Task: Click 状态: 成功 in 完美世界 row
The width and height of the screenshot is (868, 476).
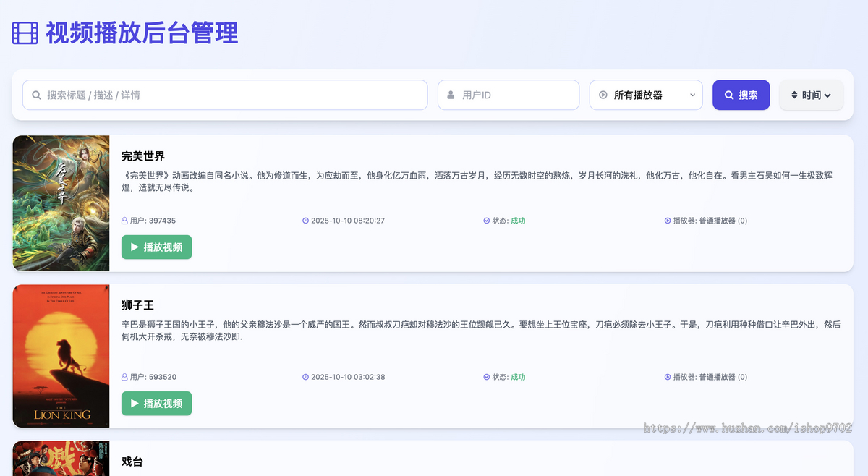Action: coord(509,221)
